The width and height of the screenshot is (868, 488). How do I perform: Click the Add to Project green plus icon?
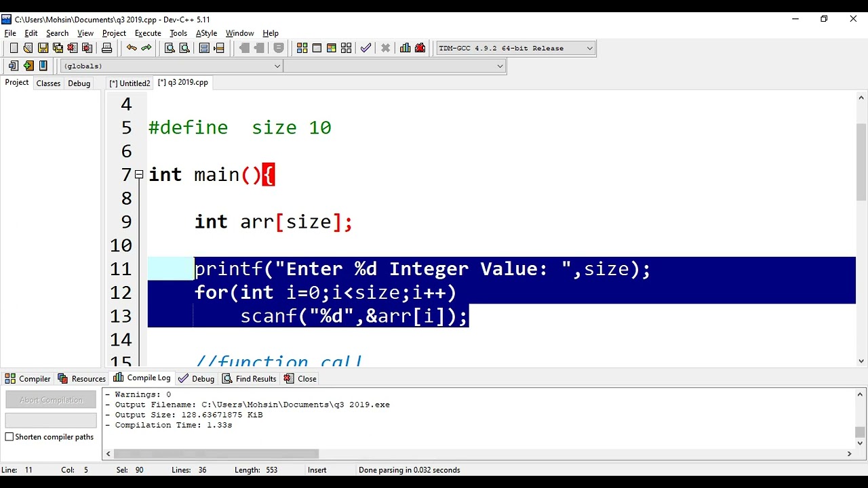(x=28, y=66)
